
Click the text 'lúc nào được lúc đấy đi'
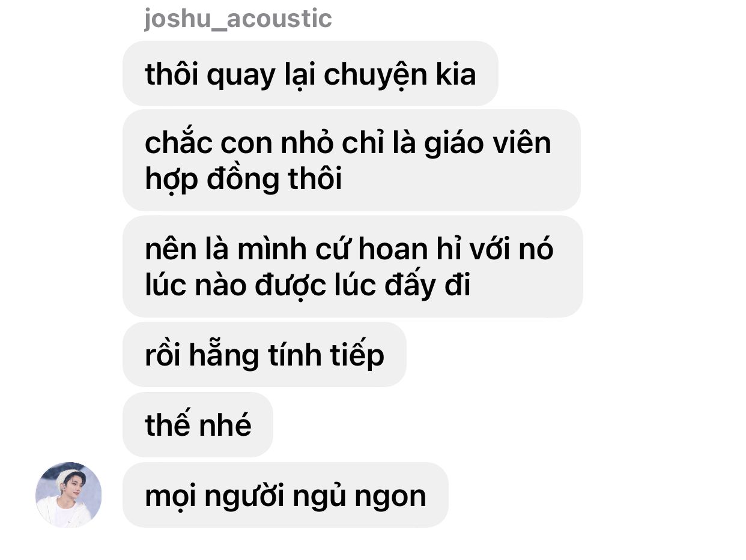(x=308, y=285)
